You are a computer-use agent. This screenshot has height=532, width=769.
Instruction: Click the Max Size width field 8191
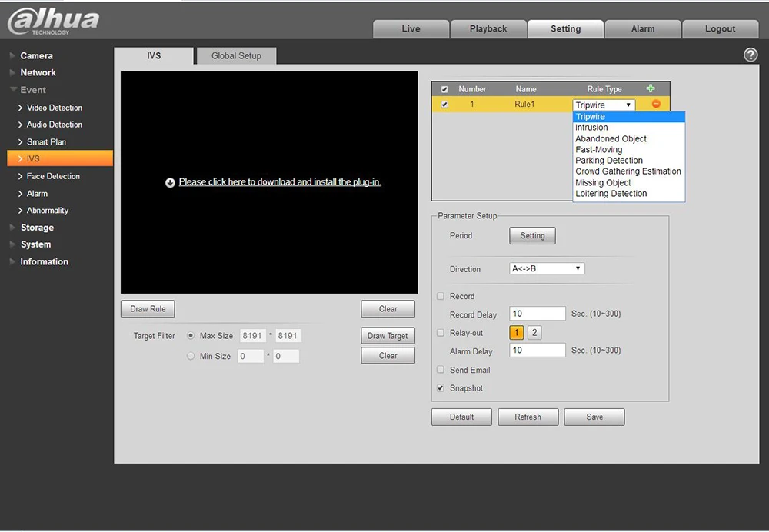tap(252, 336)
